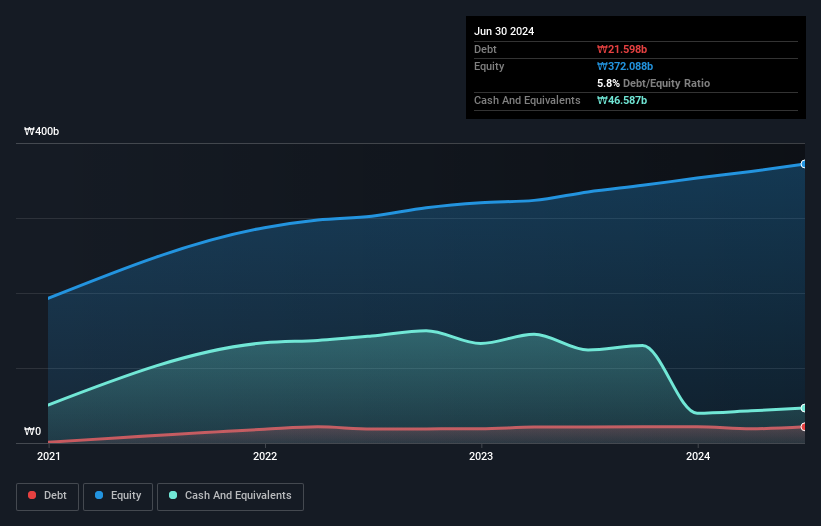This screenshot has width=821, height=526.
Task: Click the Jun 30 2024 tooltip date
Action: (504, 31)
